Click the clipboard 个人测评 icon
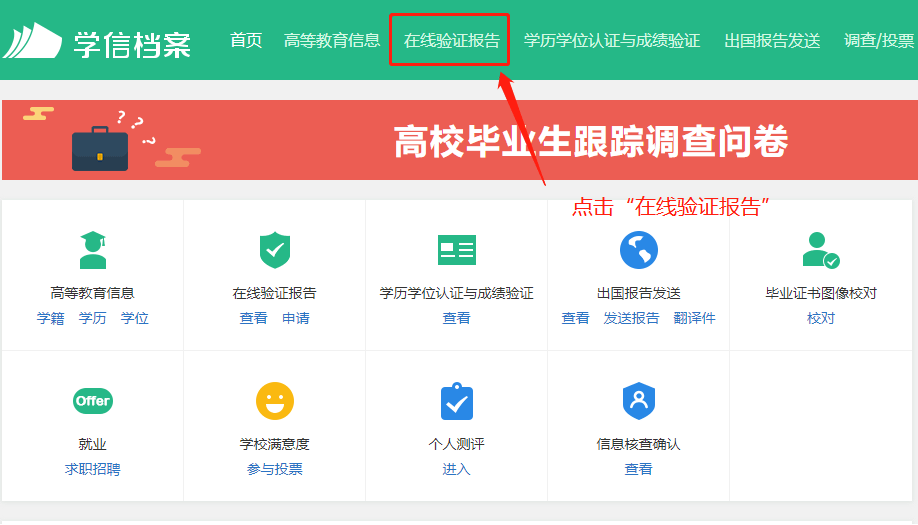The image size is (918, 525). [x=457, y=401]
